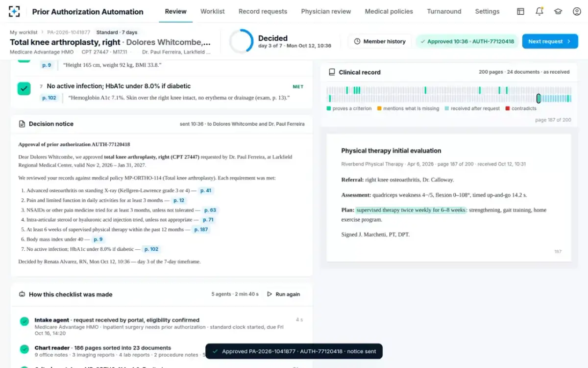Viewport: 588px width, 368px height.
Task: Click the 'contradicts' legend swatch
Action: [x=507, y=108]
